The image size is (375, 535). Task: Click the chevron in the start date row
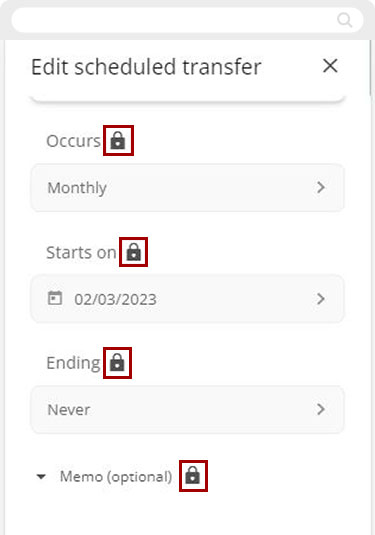[x=321, y=299]
